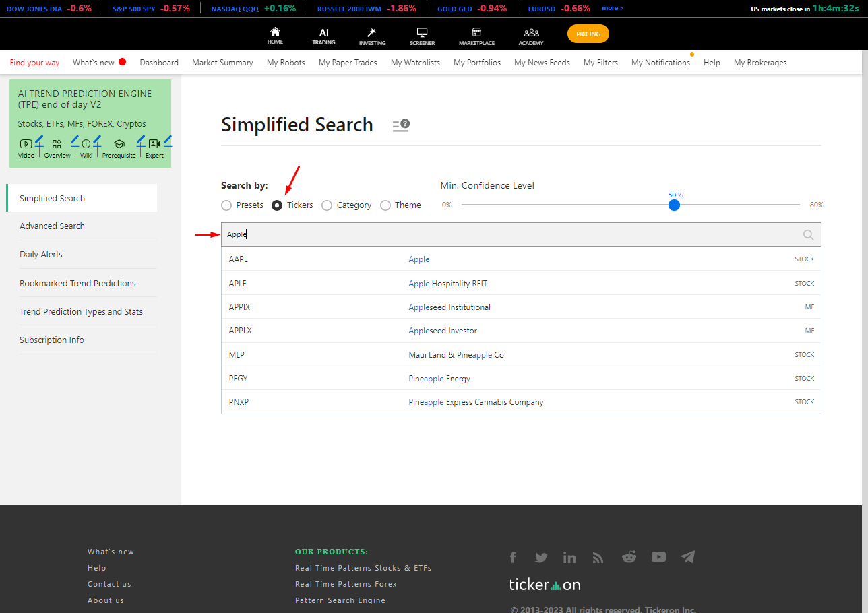
Task: Click the ticker search field containing Apple
Action: pyautogui.click(x=521, y=234)
